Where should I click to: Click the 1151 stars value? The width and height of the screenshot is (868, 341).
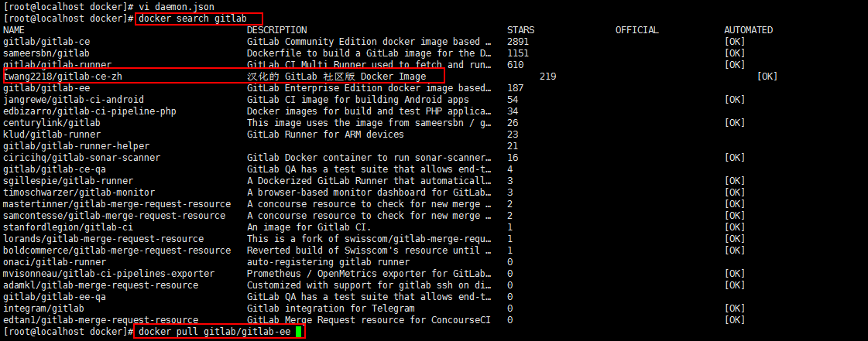coord(517,53)
